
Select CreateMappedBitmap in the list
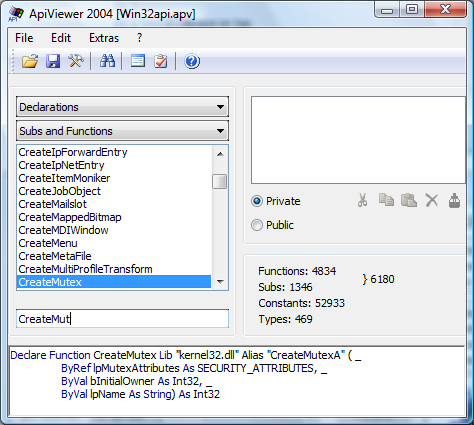pyautogui.click(x=114, y=217)
